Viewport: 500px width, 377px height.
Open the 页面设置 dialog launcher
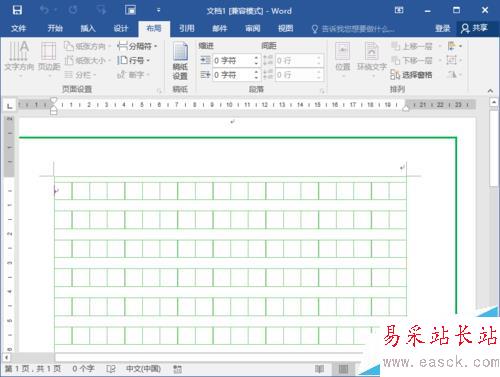click(x=159, y=90)
